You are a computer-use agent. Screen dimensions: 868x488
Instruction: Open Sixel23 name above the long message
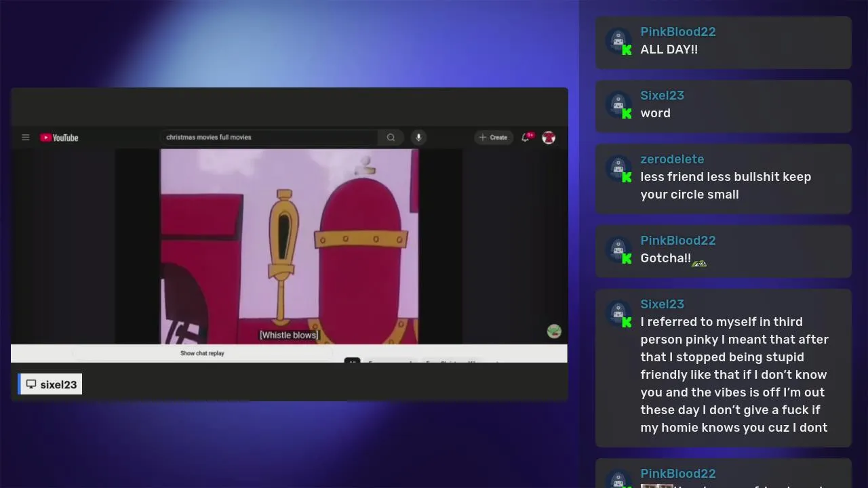click(x=662, y=304)
